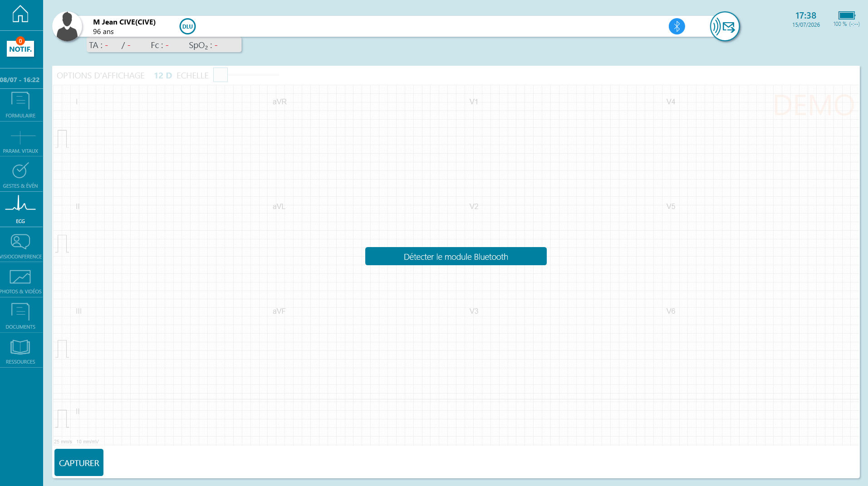The height and width of the screenshot is (486, 868).
Task: Click the aVR lead label
Action: pyautogui.click(x=280, y=102)
